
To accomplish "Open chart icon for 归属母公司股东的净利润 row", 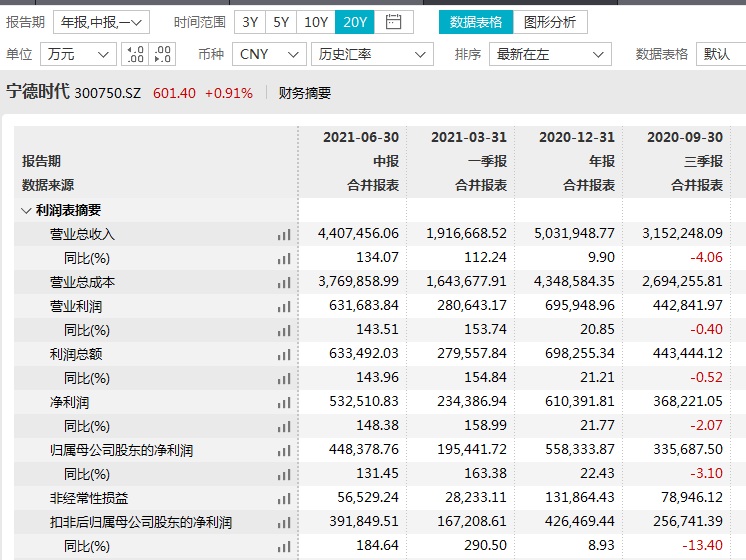I will click(284, 451).
